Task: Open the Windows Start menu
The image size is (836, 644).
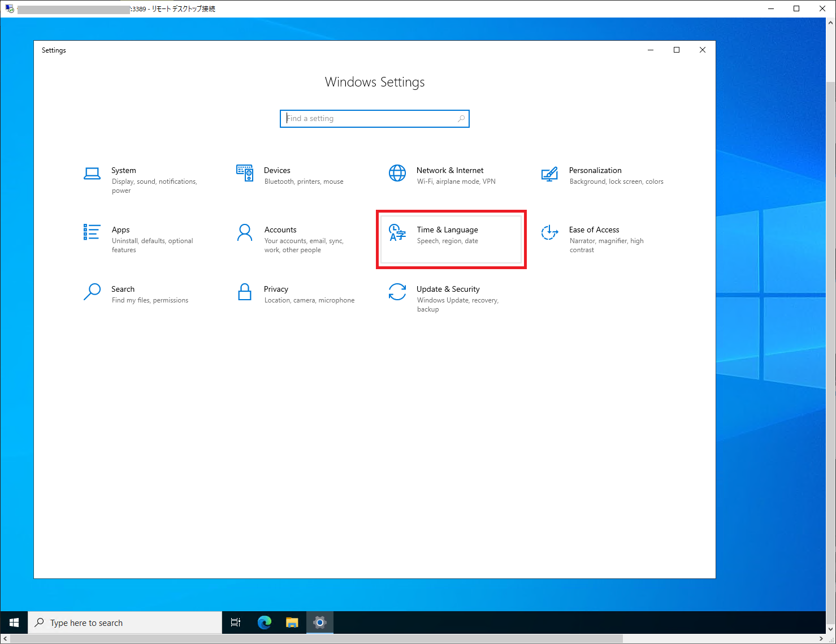Action: (x=14, y=623)
